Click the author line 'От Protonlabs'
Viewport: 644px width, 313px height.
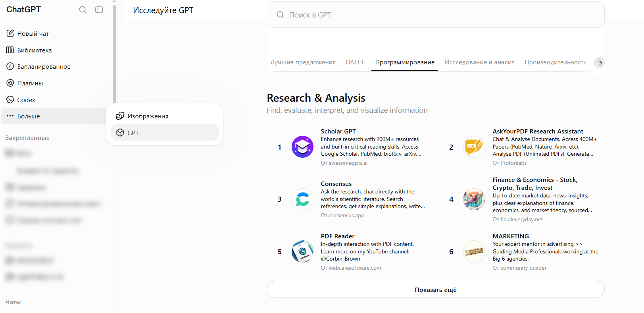509,163
